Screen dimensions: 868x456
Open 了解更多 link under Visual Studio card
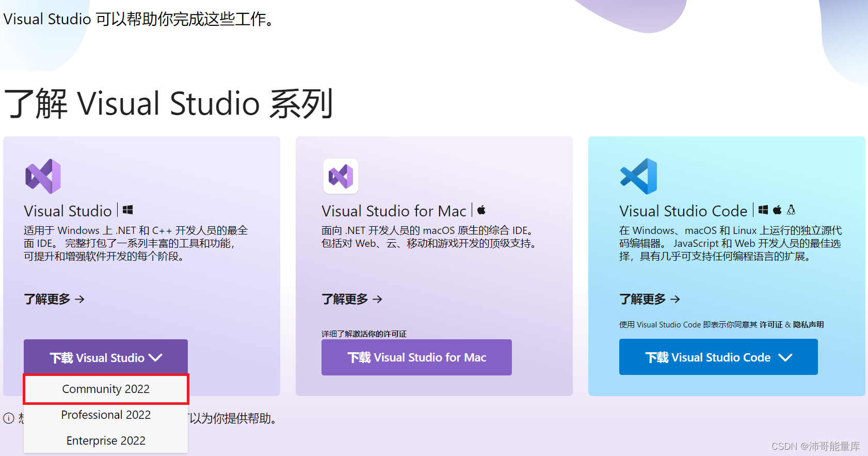pos(54,299)
